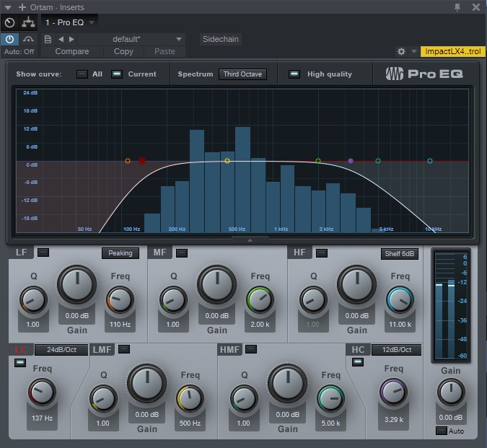
Task: Click the LC Freq knob at 137 Hz
Action: [42, 392]
